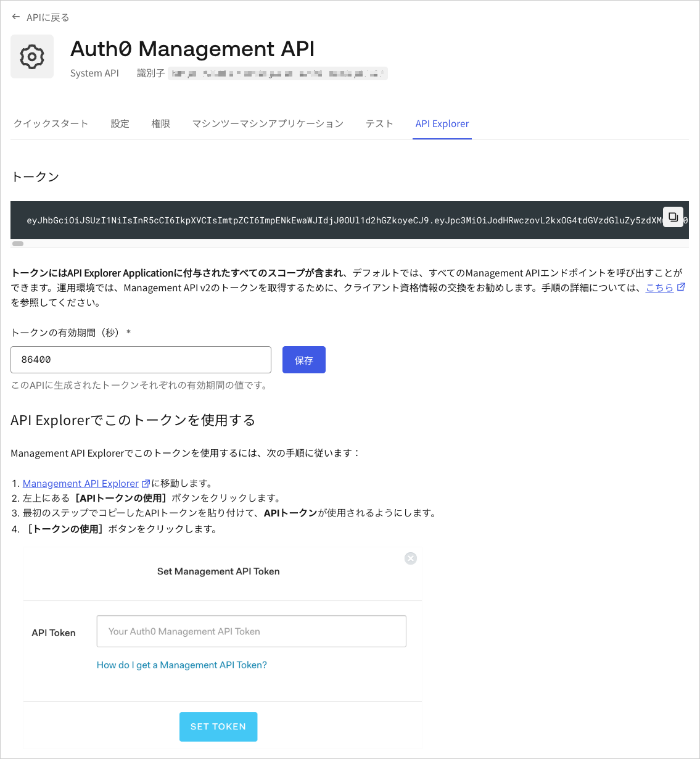Image resolution: width=700 pixels, height=759 pixels.
Task: Click external link icon beside Management API Explorer
Action: (145, 483)
